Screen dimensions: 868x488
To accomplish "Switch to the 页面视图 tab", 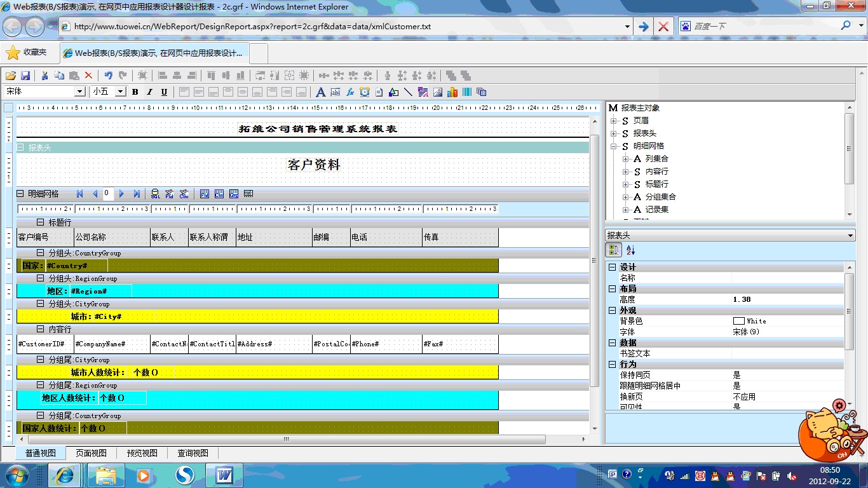I will tap(91, 453).
